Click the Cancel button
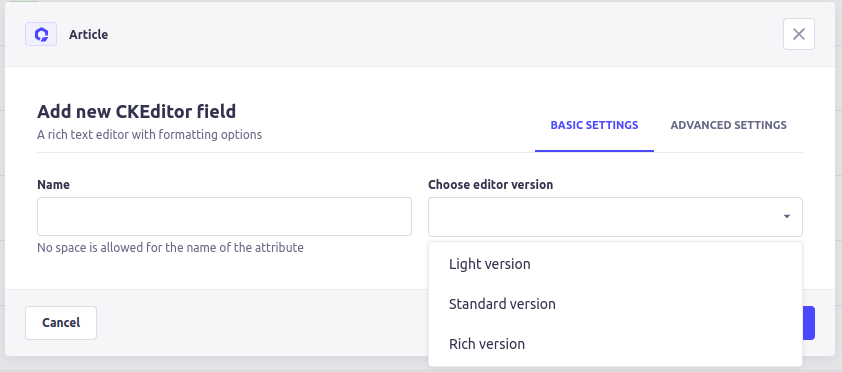The height and width of the screenshot is (372, 842). pos(61,323)
